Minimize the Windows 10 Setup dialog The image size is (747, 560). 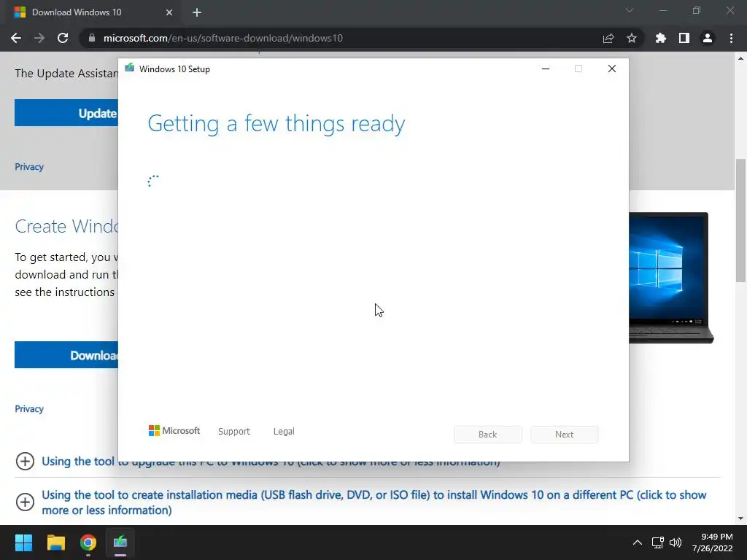pyautogui.click(x=546, y=69)
